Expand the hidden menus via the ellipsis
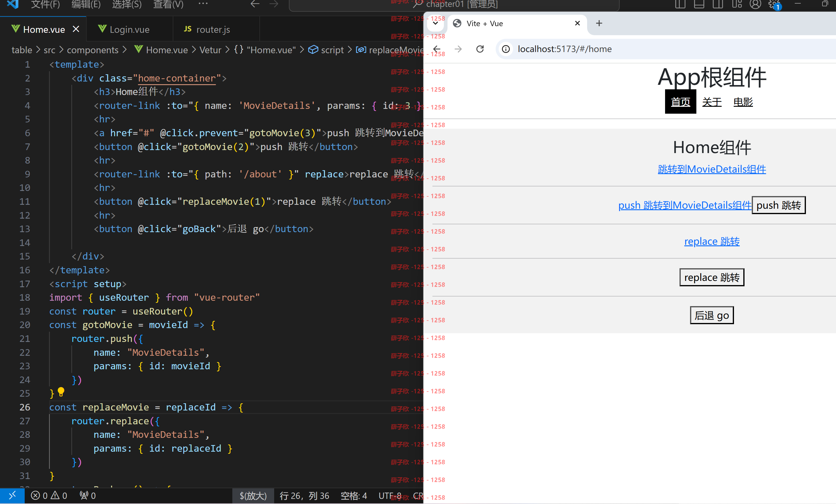 [x=203, y=4]
